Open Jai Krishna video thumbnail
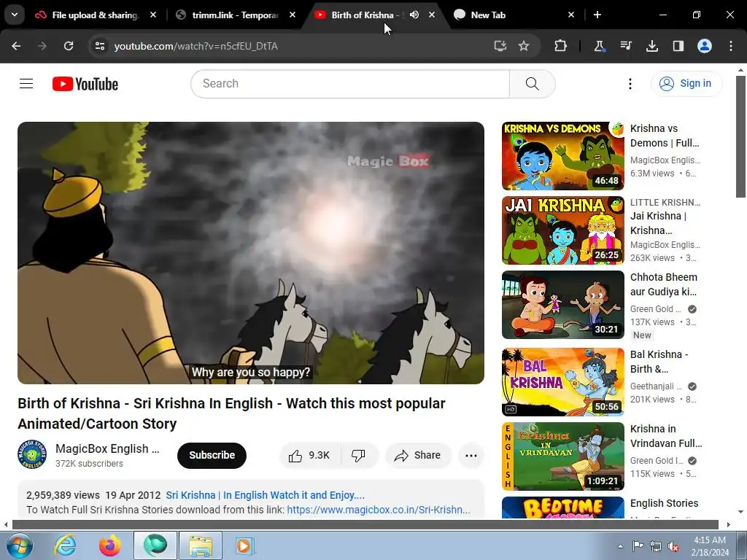Viewport: 747px width, 560px height. pyautogui.click(x=562, y=230)
